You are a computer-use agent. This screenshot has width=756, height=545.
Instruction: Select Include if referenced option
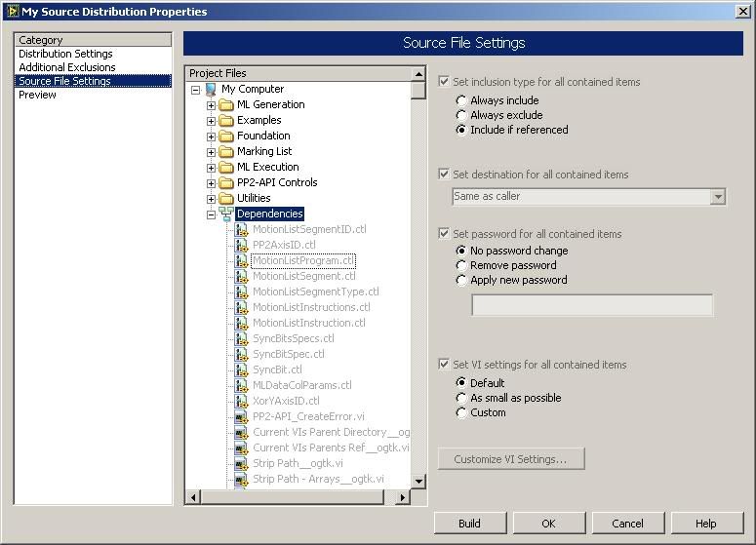pos(461,130)
